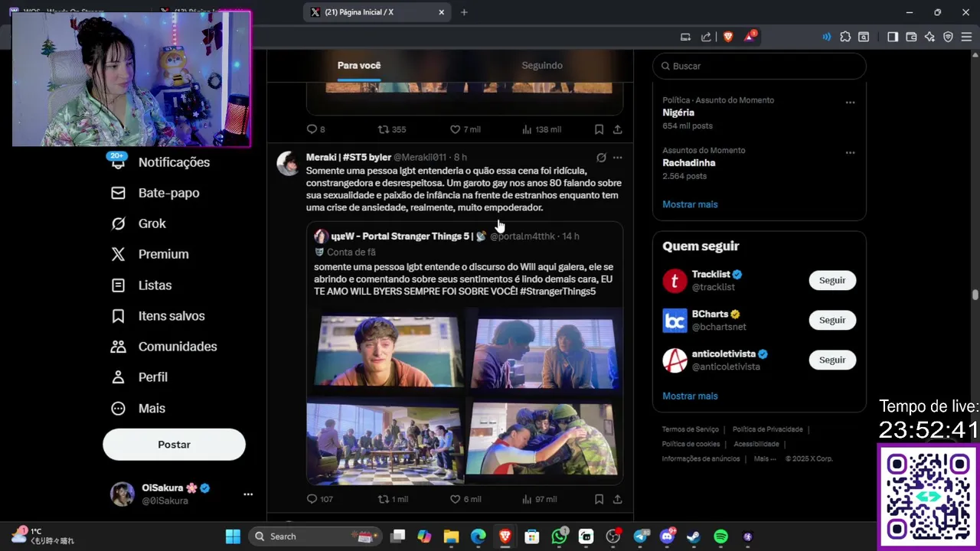Open the Windows Start menu
This screenshot has height=551, width=980.
(x=233, y=536)
